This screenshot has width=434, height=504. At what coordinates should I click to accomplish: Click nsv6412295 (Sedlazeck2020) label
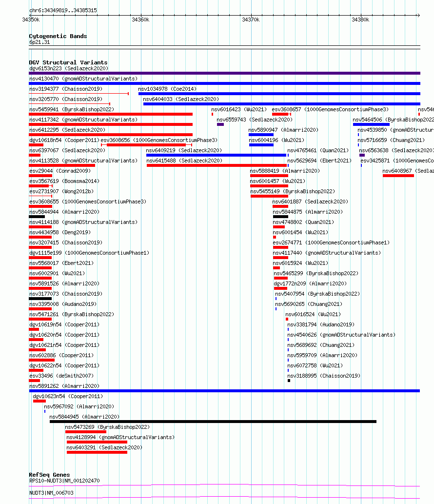tap(67, 130)
